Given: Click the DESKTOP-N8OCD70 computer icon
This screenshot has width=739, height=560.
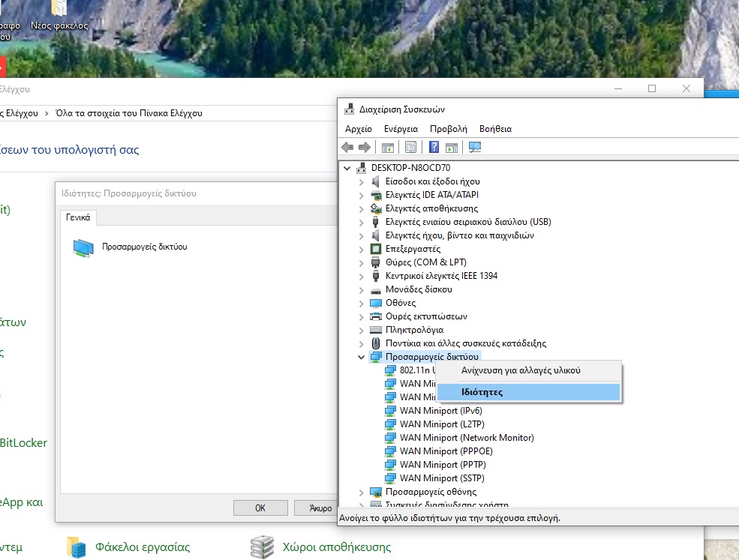Looking at the screenshot, I should [362, 168].
